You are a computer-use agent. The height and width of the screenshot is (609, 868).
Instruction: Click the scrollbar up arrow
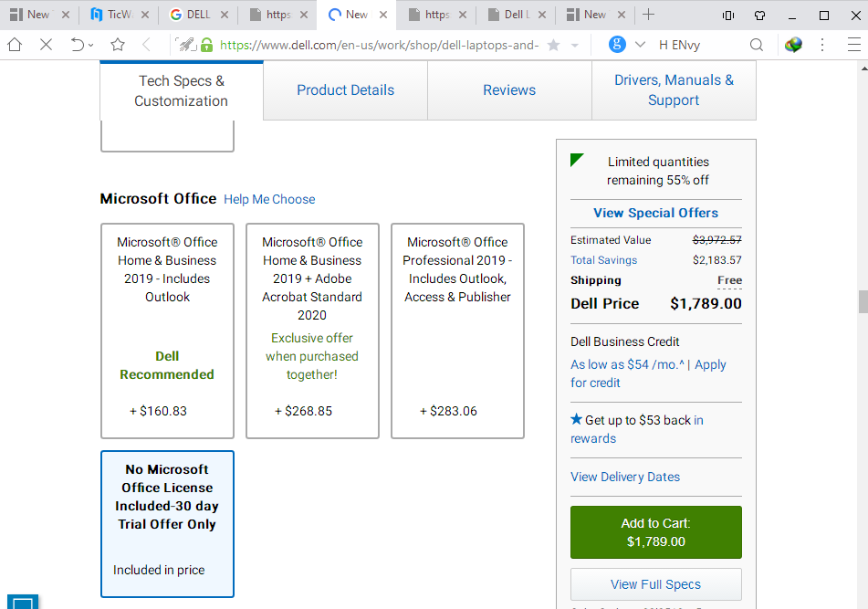863,68
